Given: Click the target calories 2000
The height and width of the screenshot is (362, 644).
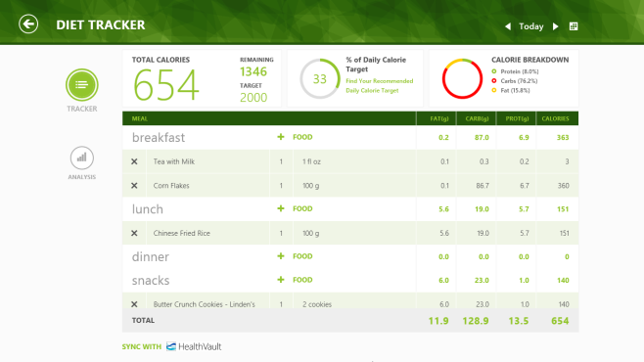Looking at the screenshot, I should pos(253,97).
